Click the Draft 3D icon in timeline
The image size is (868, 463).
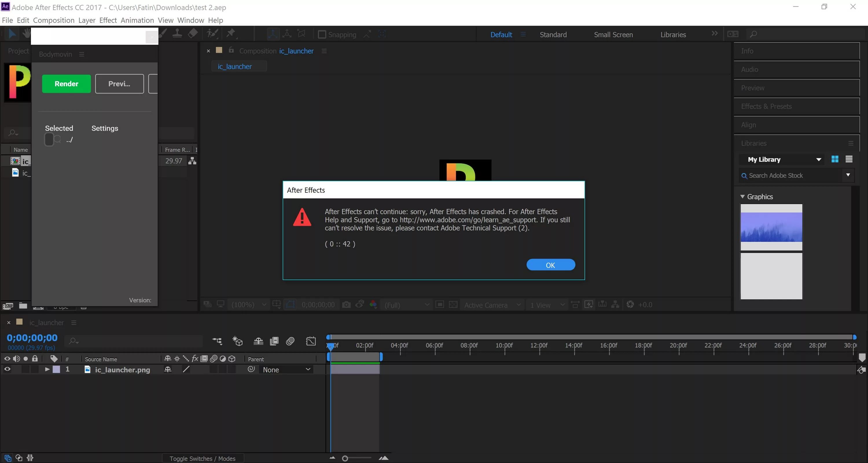(x=238, y=341)
